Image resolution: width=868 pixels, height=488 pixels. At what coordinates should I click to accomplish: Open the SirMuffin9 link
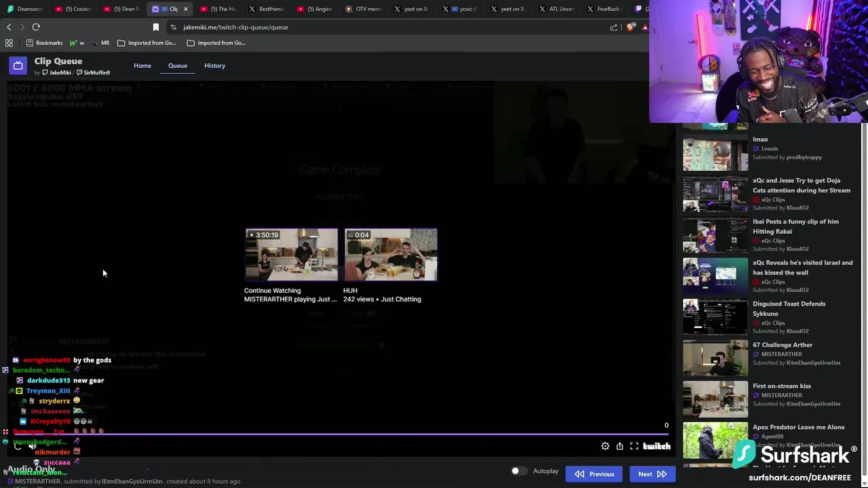pyautogui.click(x=93, y=73)
